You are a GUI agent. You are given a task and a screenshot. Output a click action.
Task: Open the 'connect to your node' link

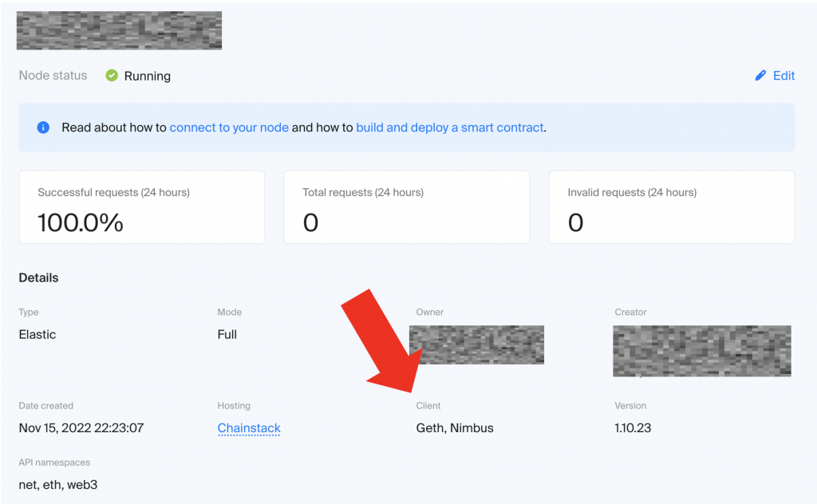(x=229, y=128)
